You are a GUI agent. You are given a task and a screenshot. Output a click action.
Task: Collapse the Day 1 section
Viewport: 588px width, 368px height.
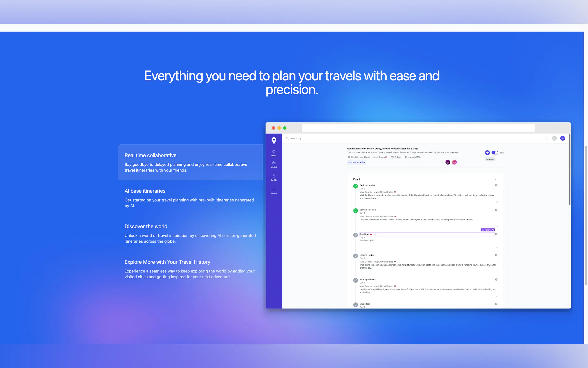(496, 179)
